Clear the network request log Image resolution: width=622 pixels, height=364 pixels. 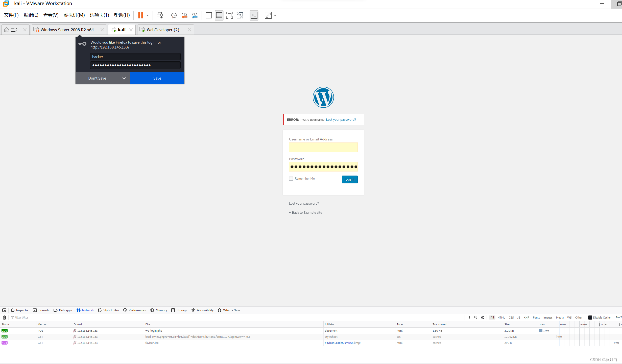[4, 317]
